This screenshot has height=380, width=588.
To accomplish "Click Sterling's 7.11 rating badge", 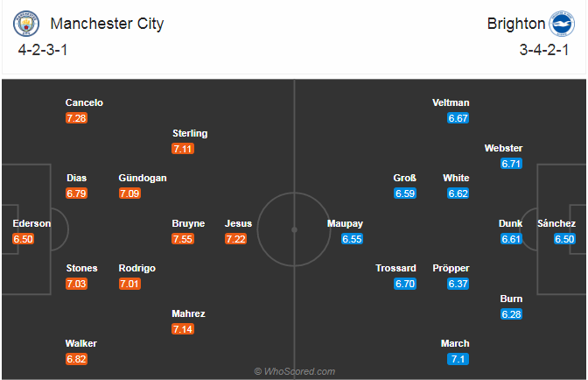I will pos(184,149).
